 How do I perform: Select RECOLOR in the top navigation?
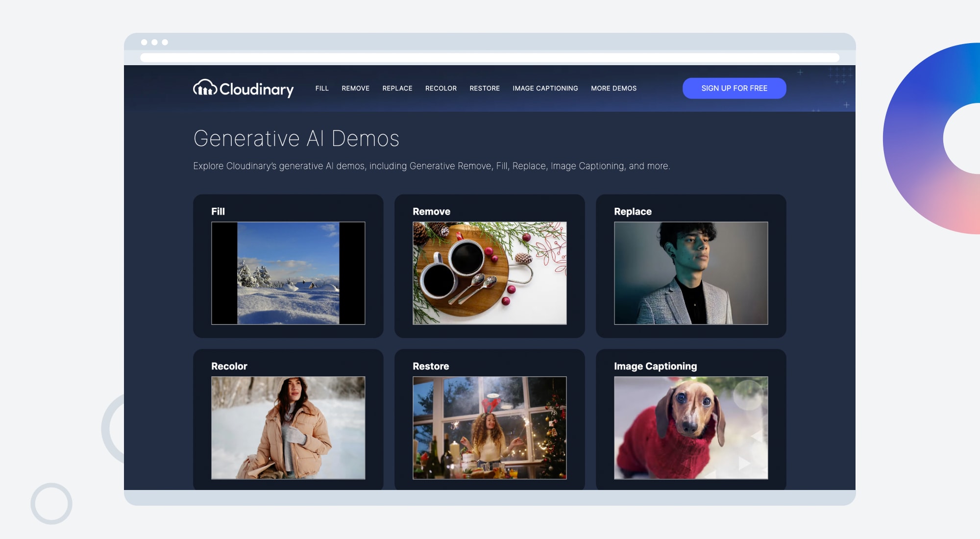pyautogui.click(x=441, y=88)
